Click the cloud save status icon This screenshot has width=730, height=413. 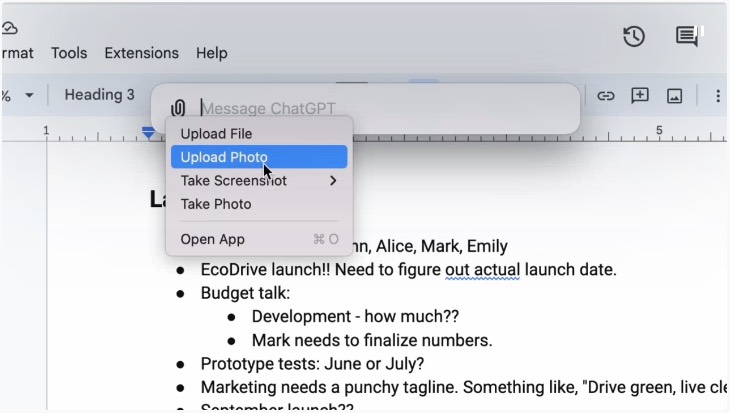[x=10, y=28]
